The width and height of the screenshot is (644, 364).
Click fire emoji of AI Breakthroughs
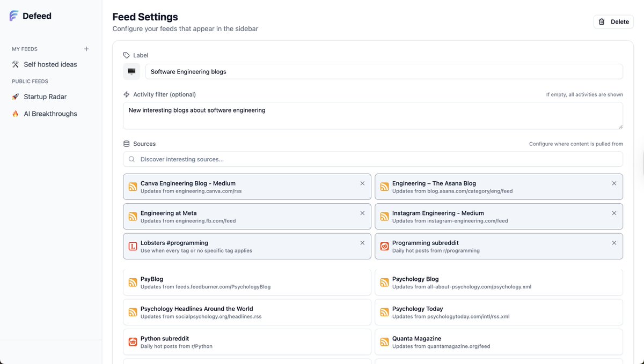point(15,114)
